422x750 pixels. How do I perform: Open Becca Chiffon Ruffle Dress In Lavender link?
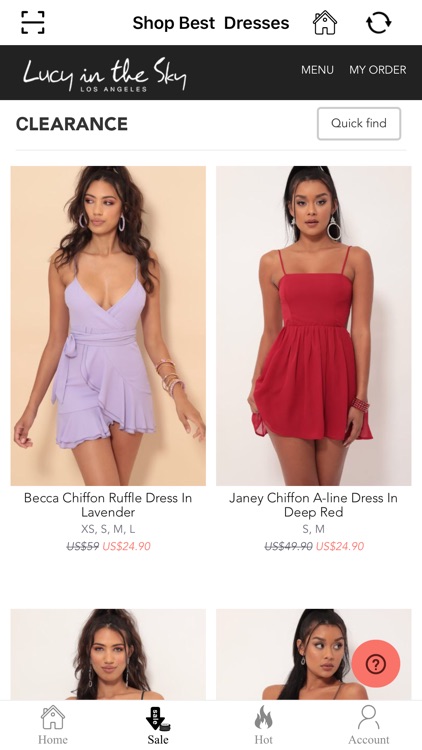click(x=108, y=505)
